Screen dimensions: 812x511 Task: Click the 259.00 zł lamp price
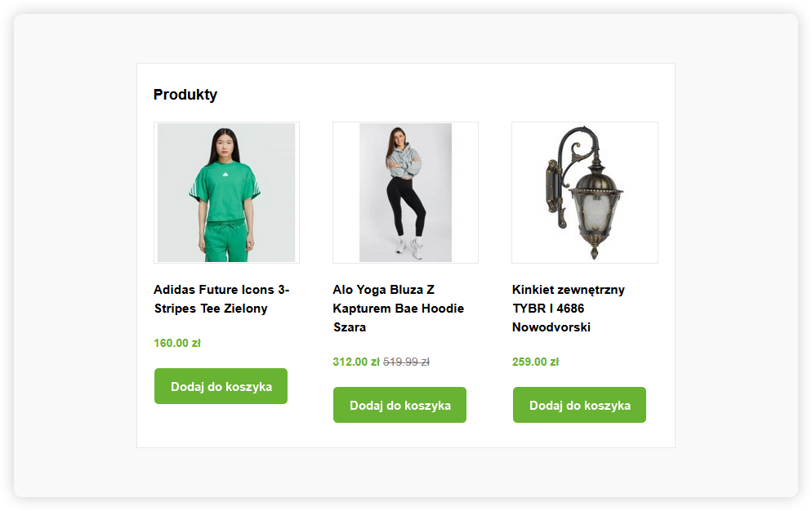(x=535, y=362)
